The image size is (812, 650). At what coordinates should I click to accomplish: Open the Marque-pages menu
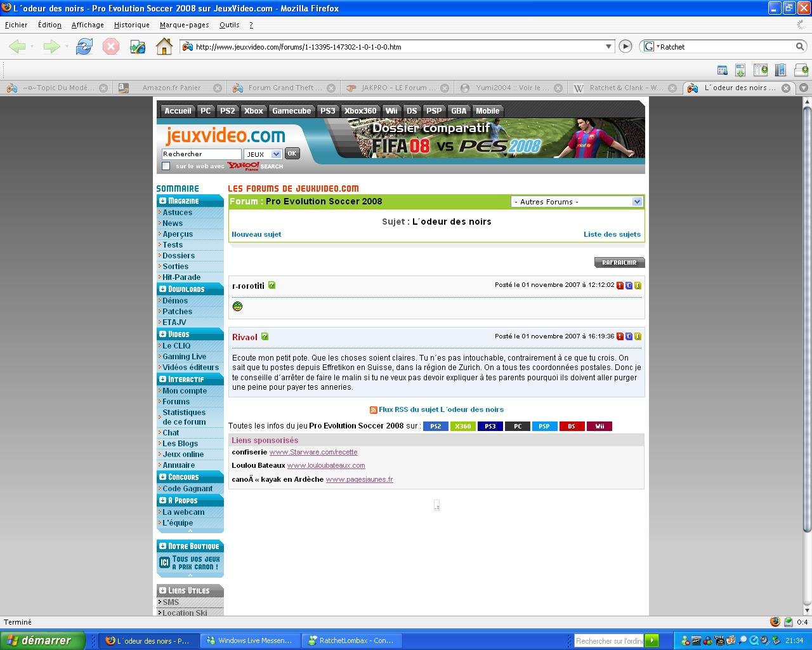(x=185, y=25)
